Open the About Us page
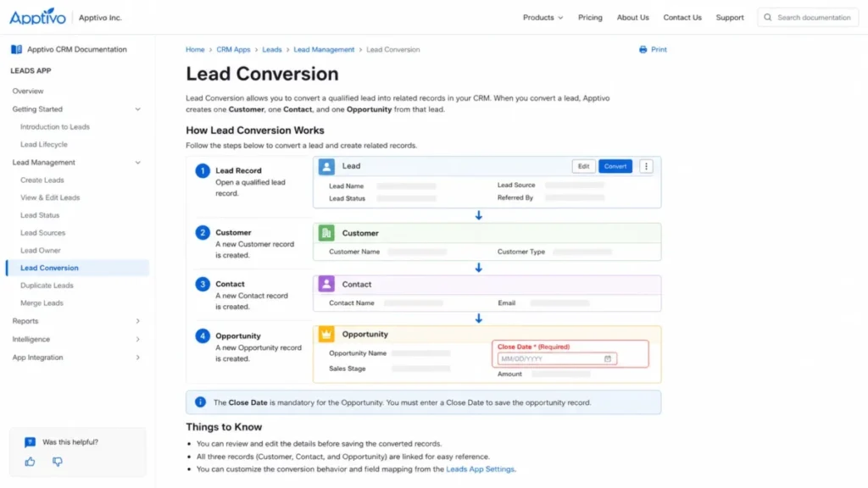868x488 pixels. [632, 17]
